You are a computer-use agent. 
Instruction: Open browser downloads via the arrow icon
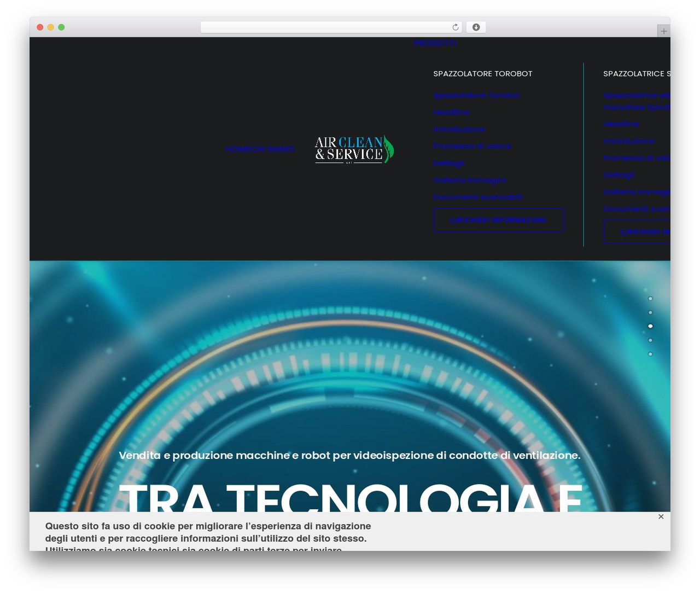click(476, 27)
